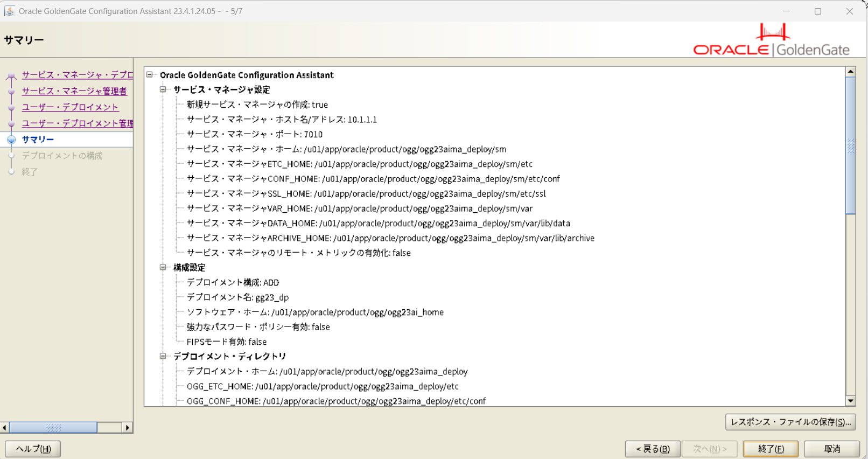Click the sidebar scroll right arrow

(127, 428)
